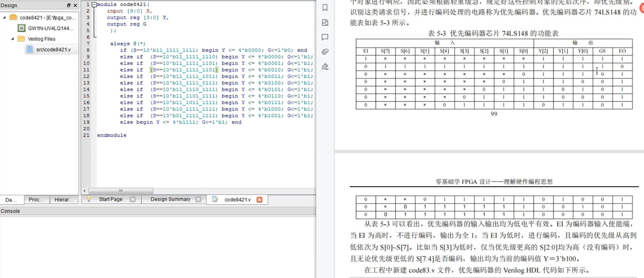Click the GW1N device chip icon

(x=22, y=28)
